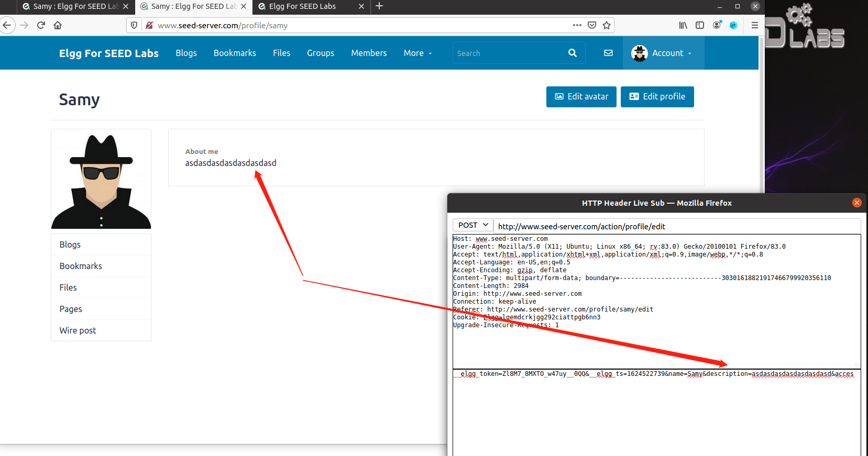Viewport: 868px width, 456px height.
Task: Click the insecure connection lock icon
Action: point(149,25)
